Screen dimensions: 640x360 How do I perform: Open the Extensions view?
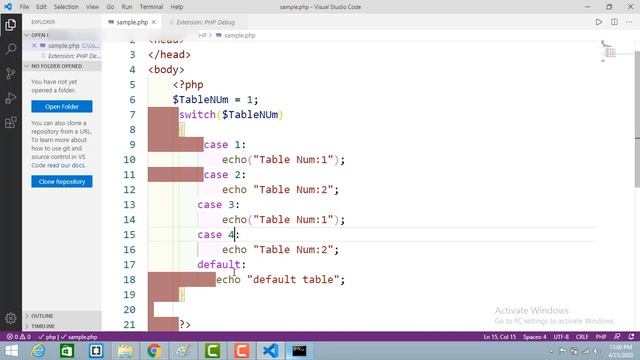click(11, 122)
